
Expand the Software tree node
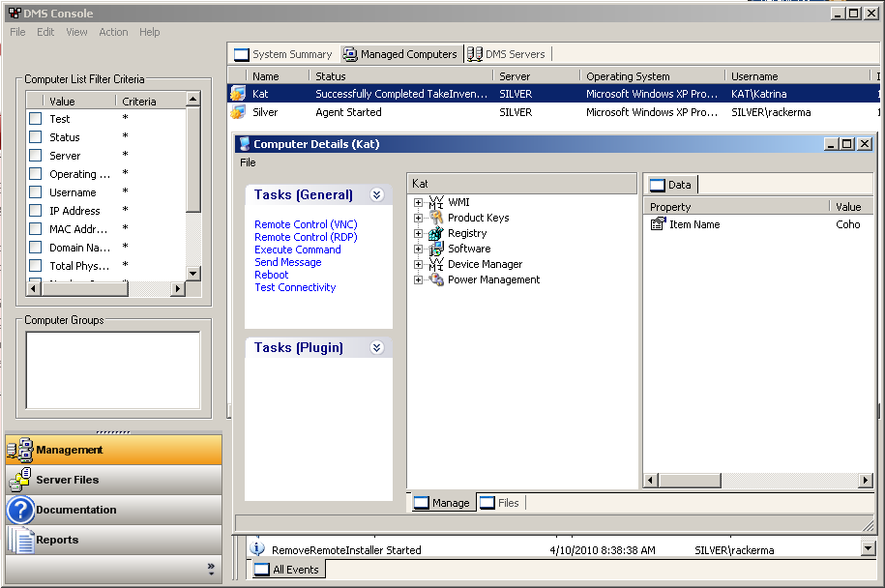coord(418,249)
